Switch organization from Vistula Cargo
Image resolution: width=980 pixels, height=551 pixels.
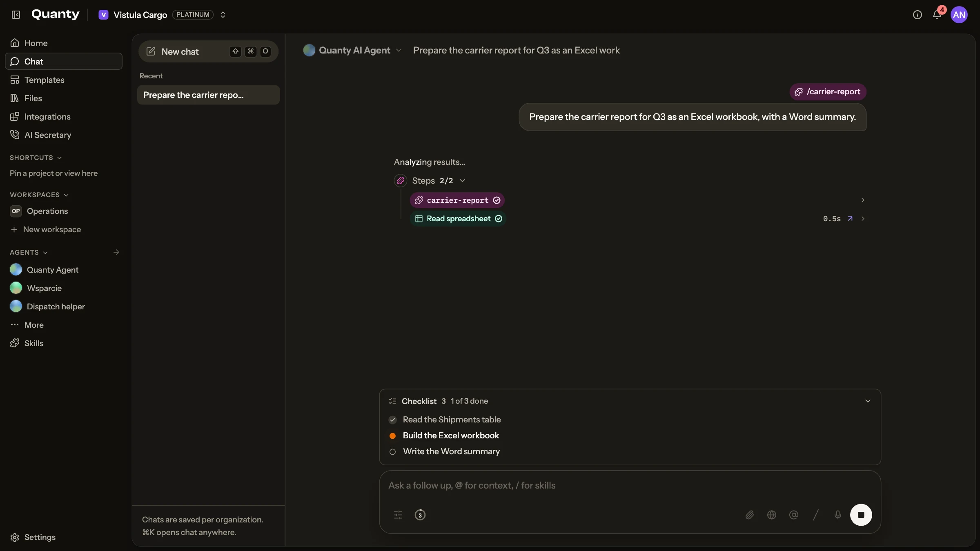[x=223, y=15]
